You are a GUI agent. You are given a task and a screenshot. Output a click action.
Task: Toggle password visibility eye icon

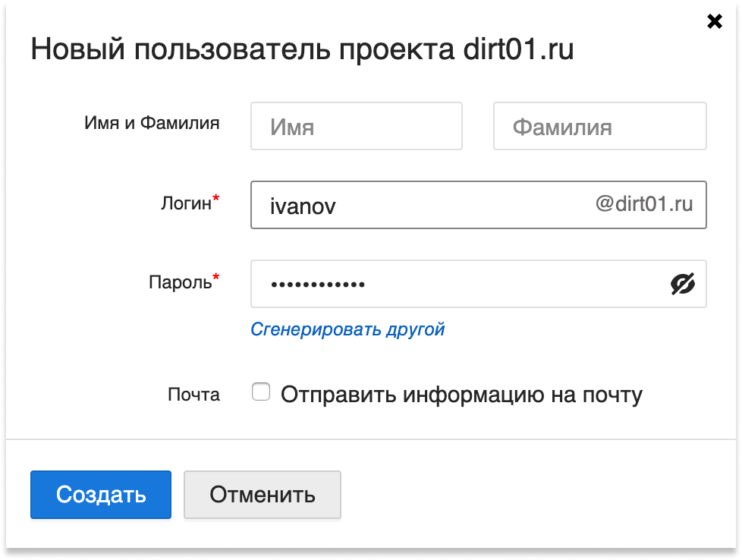pos(682,285)
